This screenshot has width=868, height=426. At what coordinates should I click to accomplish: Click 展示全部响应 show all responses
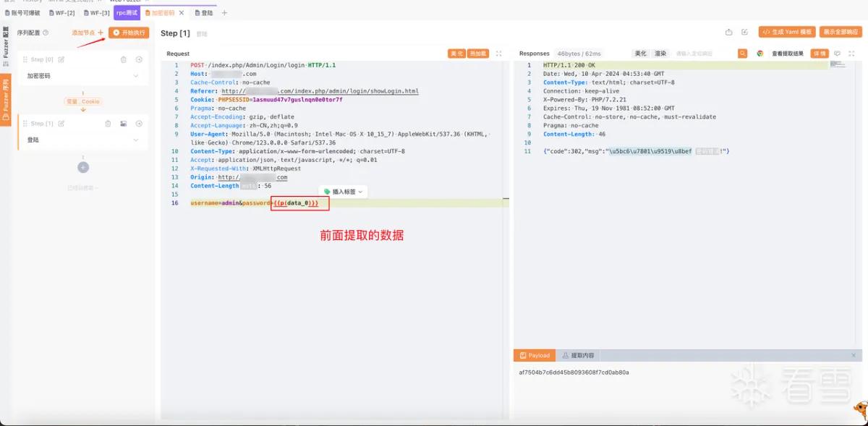[841, 33]
